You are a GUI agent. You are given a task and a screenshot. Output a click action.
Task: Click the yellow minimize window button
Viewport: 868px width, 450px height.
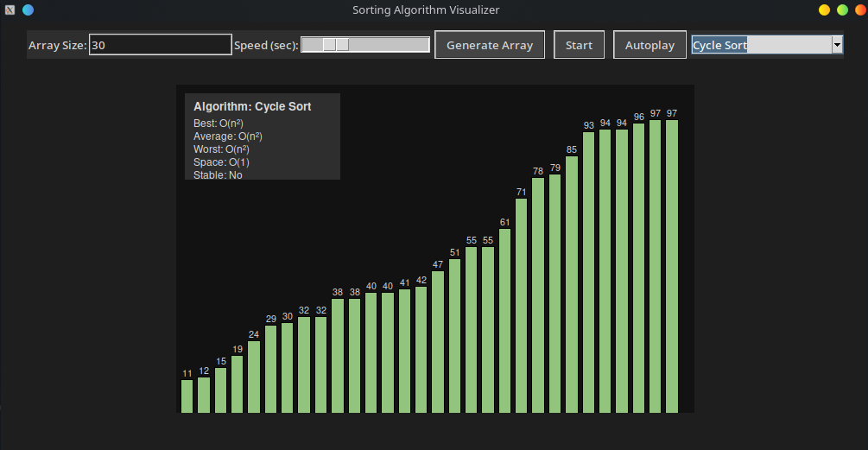pos(824,10)
